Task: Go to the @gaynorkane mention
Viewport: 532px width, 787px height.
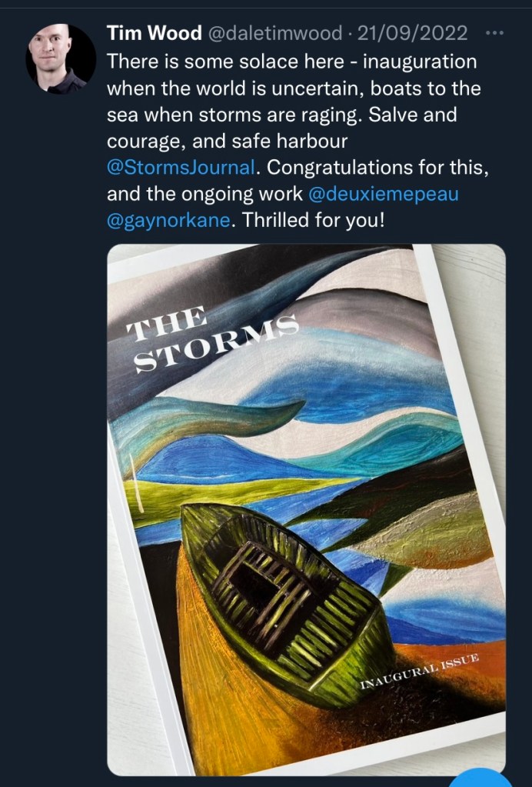Action: click(x=170, y=221)
